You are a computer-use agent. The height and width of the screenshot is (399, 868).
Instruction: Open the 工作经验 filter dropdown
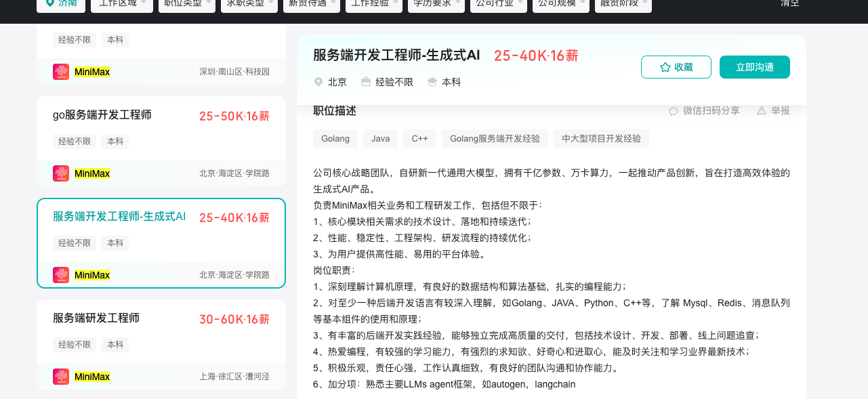click(x=375, y=4)
